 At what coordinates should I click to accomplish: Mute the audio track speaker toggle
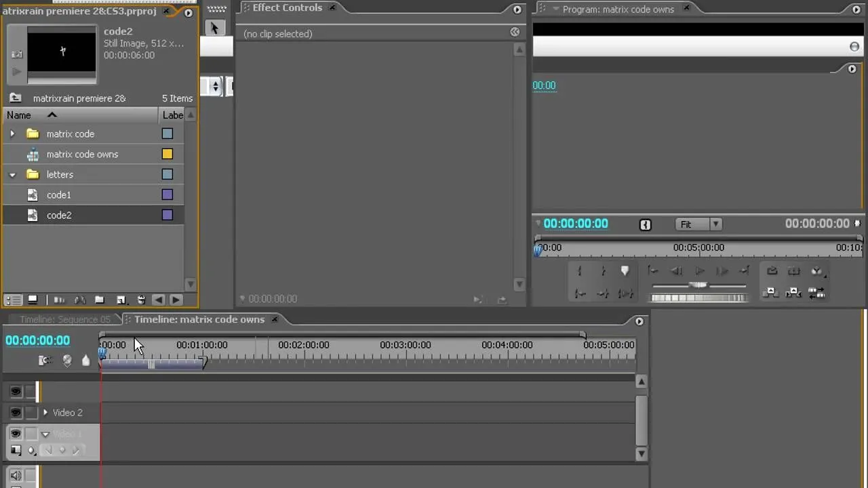16,476
